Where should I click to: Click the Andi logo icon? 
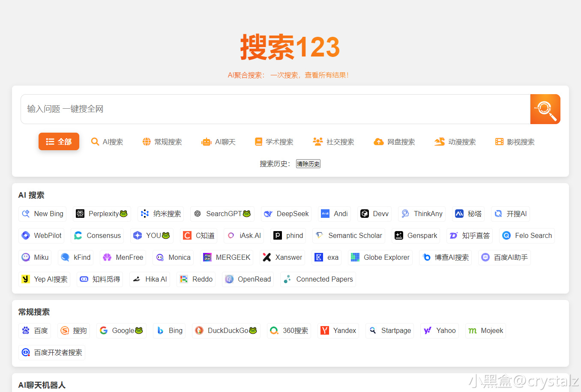point(325,214)
